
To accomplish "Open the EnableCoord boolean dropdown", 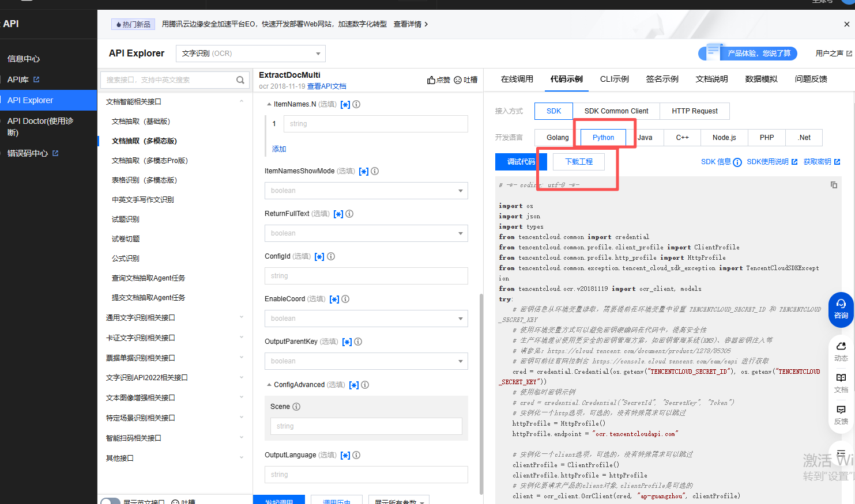I will (x=366, y=319).
